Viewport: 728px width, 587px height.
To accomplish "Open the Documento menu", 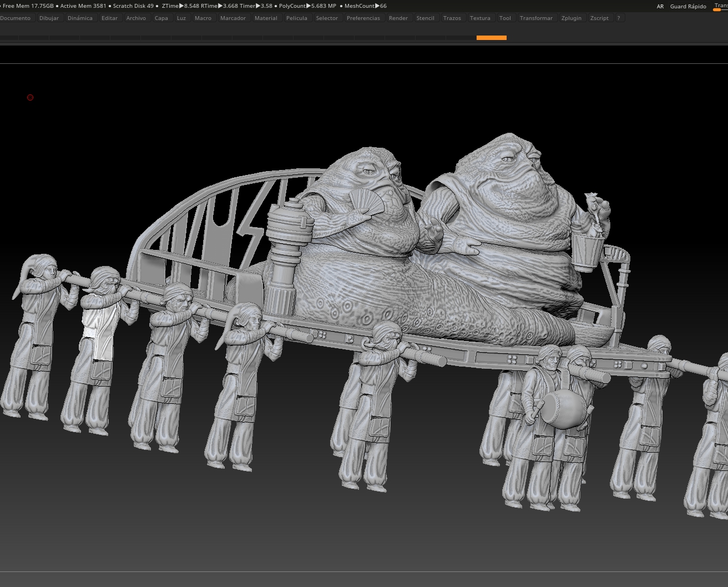I will pyautogui.click(x=16, y=18).
